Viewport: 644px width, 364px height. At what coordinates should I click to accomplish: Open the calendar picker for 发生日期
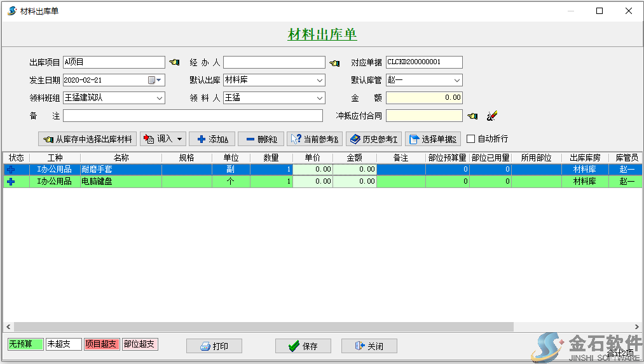[156, 80]
